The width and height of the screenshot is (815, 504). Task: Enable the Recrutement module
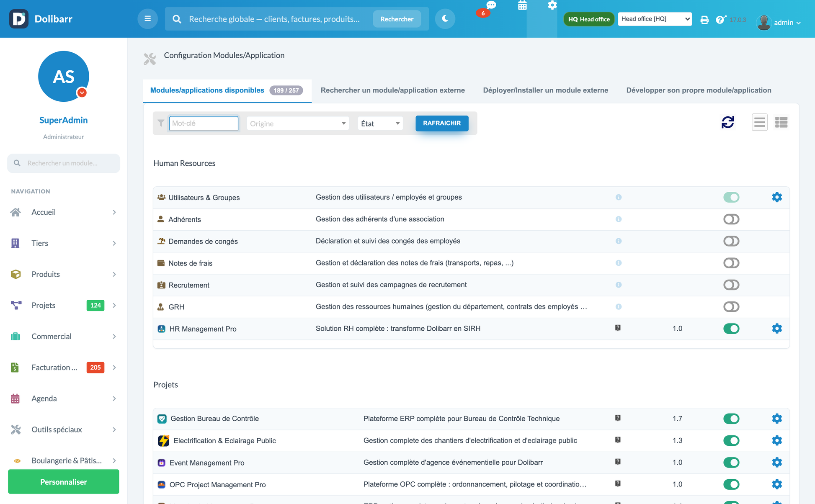click(731, 285)
